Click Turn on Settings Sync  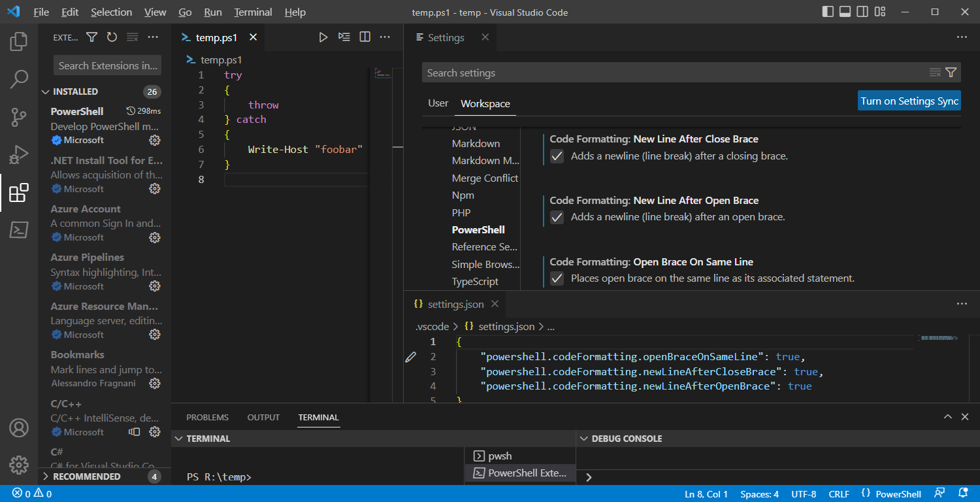[x=909, y=100]
